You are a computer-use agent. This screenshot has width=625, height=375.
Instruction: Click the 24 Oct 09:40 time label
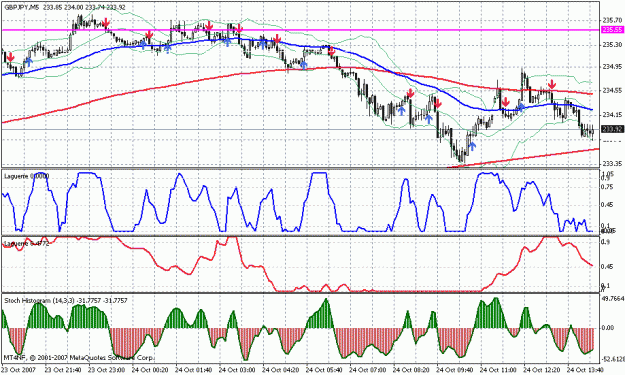[x=455, y=370]
